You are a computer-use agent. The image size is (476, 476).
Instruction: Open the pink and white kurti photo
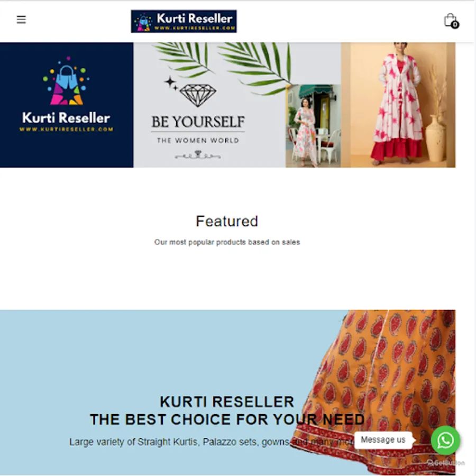pyautogui.click(x=398, y=105)
